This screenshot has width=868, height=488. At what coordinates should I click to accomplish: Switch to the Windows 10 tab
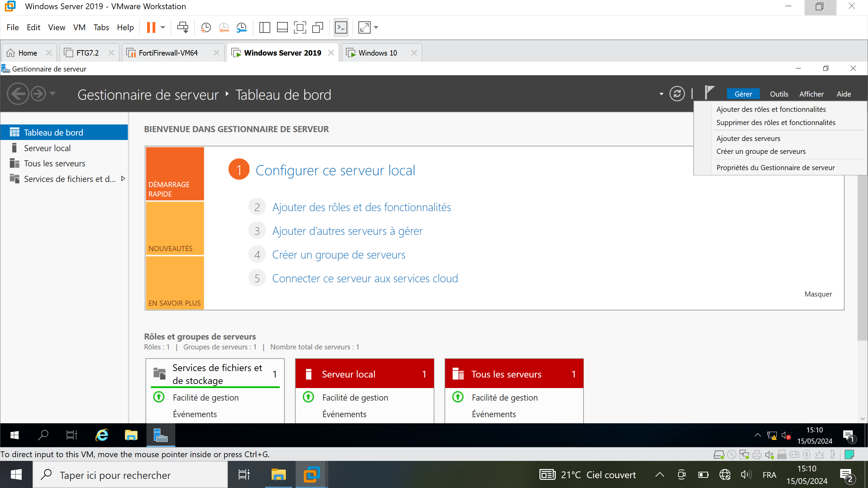click(377, 53)
